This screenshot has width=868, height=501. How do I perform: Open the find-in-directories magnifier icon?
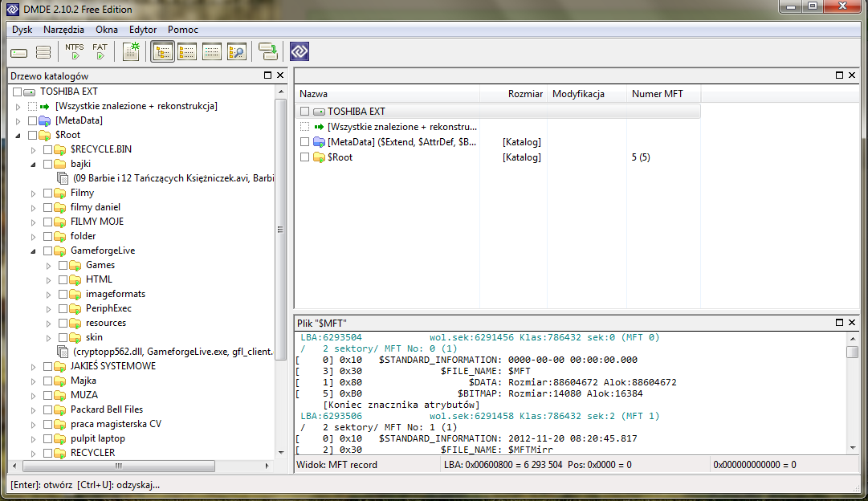237,51
